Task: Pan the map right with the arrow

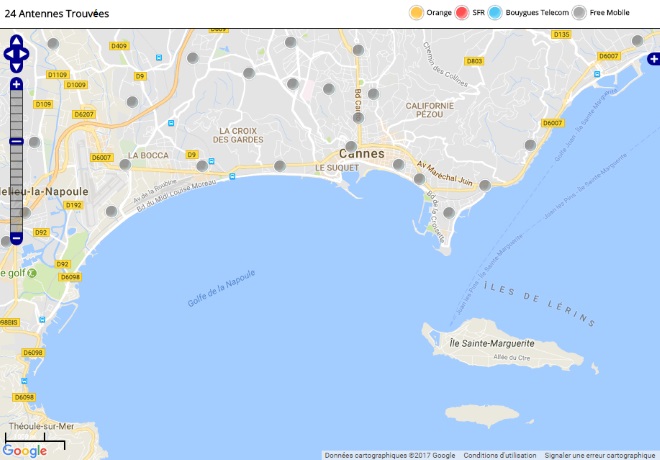Action: coord(24,54)
